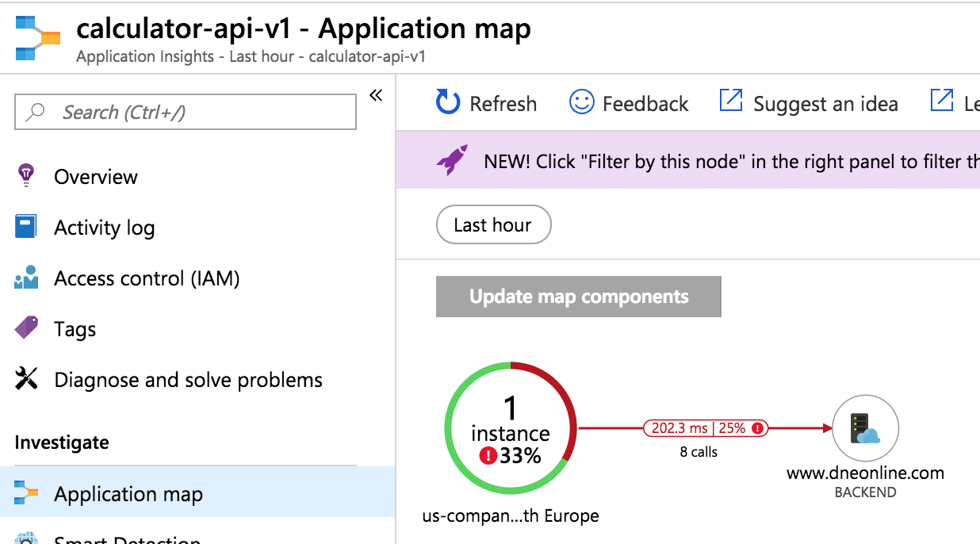
Task: Click the Overview lightbulb icon
Action: coord(26,175)
